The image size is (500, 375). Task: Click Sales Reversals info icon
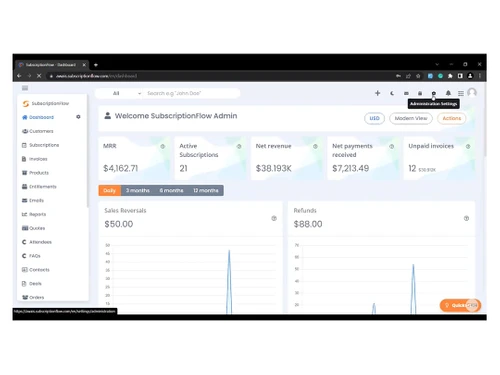coord(274,218)
